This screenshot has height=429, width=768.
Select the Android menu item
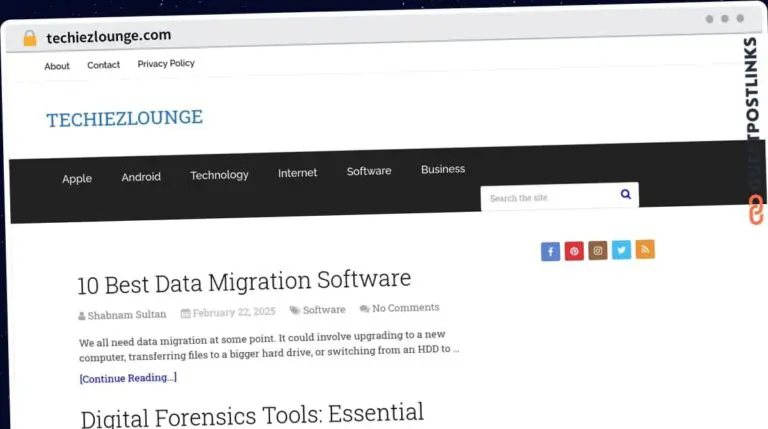coord(141,177)
